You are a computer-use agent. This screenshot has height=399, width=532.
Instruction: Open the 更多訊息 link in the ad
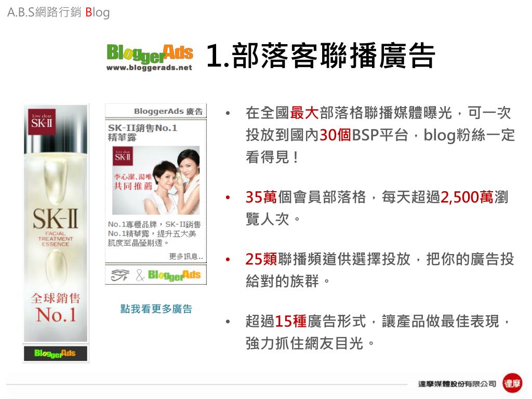[186, 256]
